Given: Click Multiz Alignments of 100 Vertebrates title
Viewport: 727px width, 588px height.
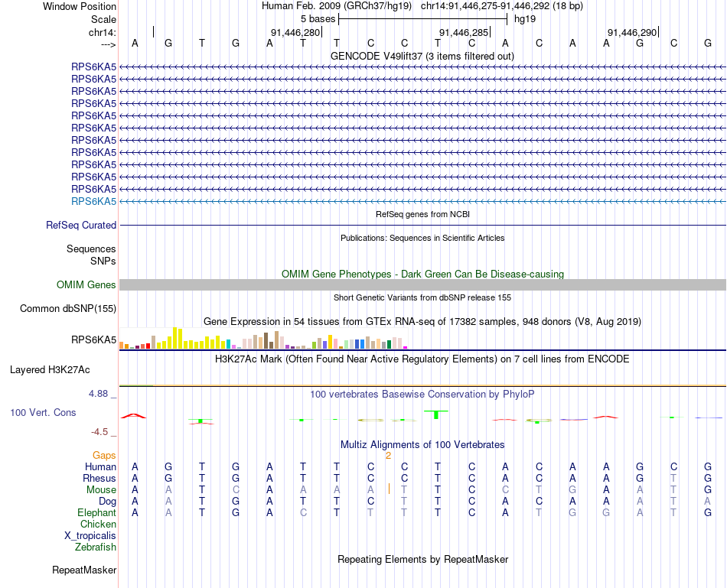Looking at the screenshot, I should [422, 444].
